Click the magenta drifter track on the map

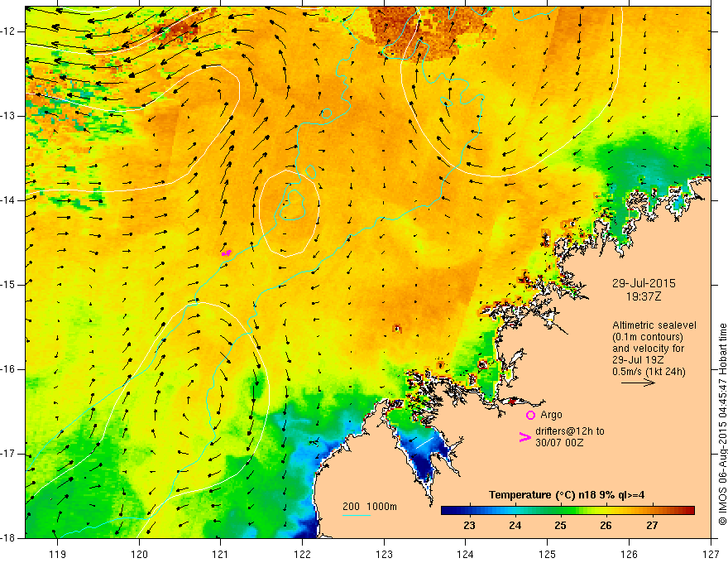click(x=227, y=253)
